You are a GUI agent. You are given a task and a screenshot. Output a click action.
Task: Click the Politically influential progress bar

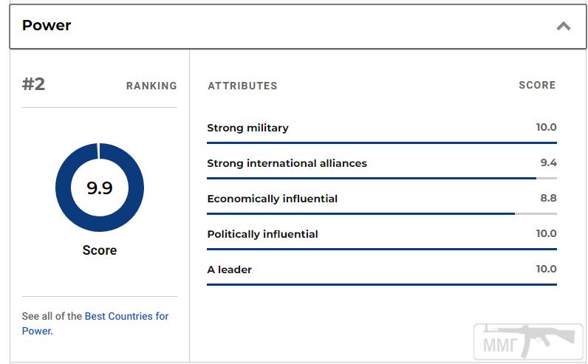click(x=382, y=249)
